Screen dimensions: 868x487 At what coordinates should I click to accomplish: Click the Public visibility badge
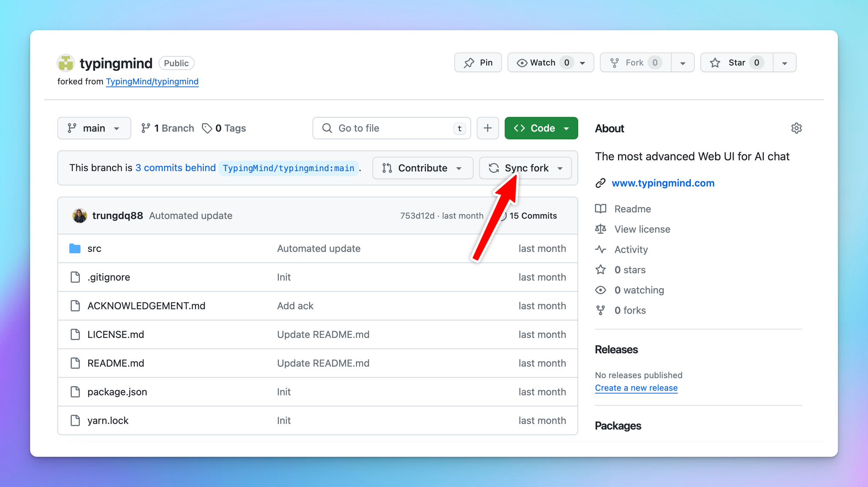[x=176, y=63]
